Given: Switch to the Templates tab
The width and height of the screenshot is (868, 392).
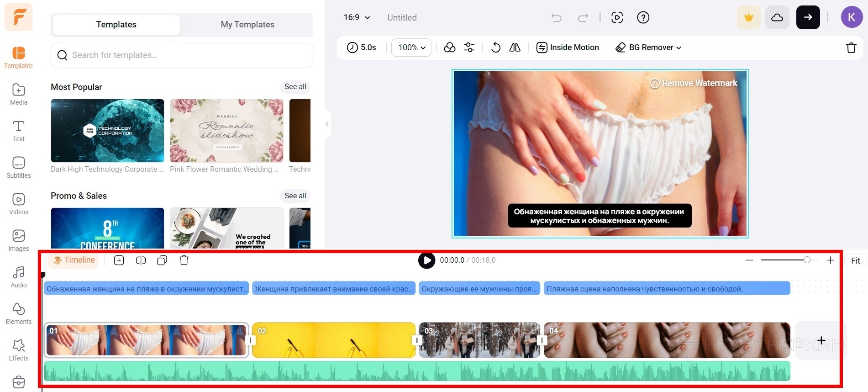Looking at the screenshot, I should pyautogui.click(x=116, y=25).
